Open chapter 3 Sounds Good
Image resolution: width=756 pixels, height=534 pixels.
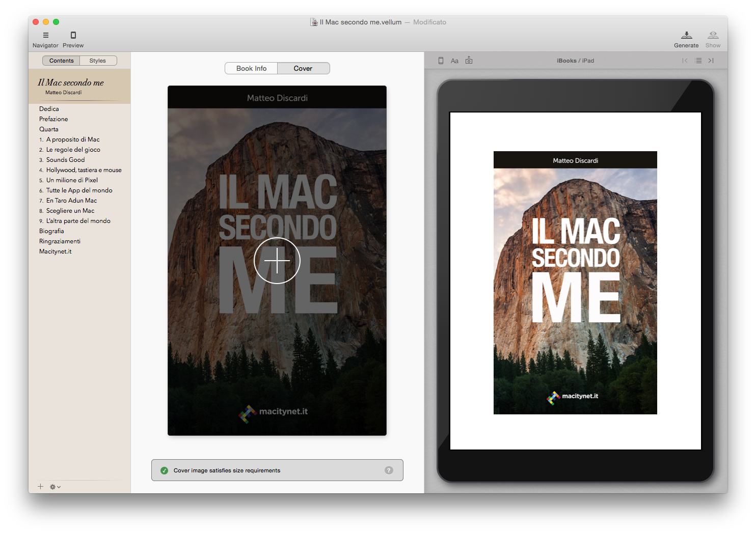(65, 159)
